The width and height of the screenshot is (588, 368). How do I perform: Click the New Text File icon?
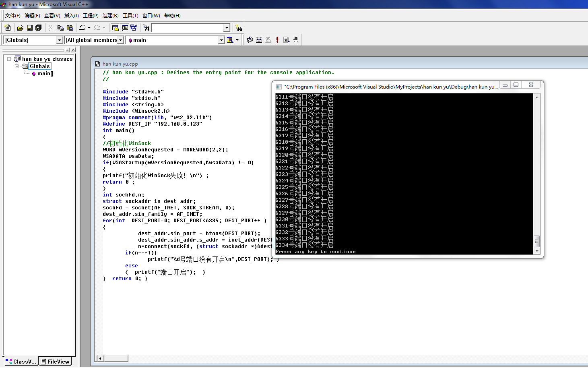click(8, 28)
